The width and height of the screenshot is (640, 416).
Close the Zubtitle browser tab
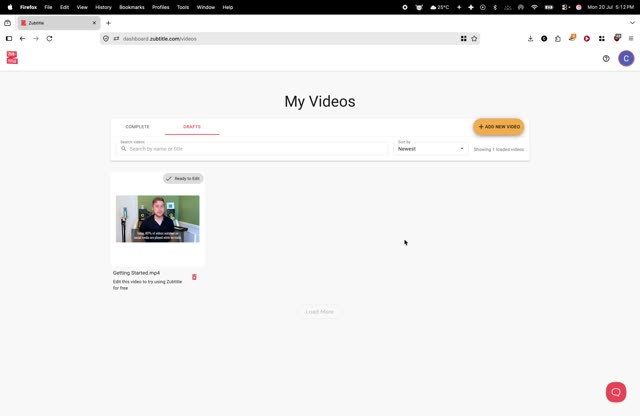tap(94, 23)
